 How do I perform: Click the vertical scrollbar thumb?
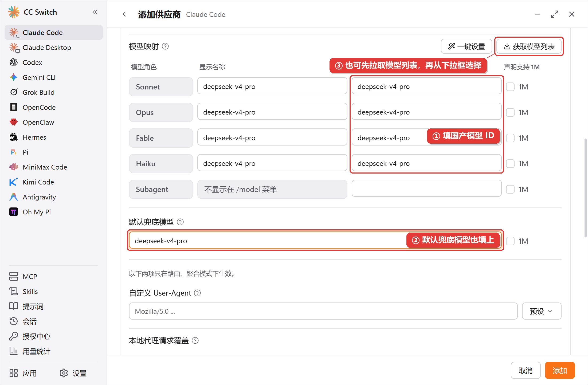pyautogui.click(x=585, y=188)
